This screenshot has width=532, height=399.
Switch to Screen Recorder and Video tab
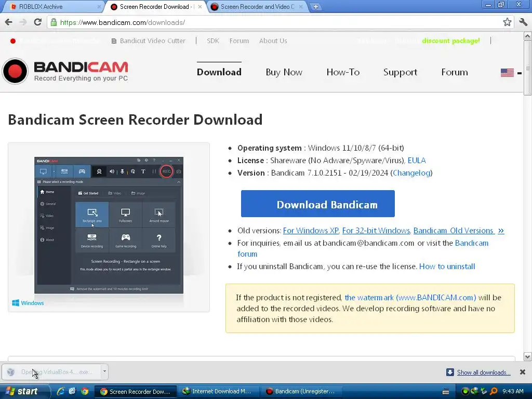pyautogui.click(x=257, y=7)
